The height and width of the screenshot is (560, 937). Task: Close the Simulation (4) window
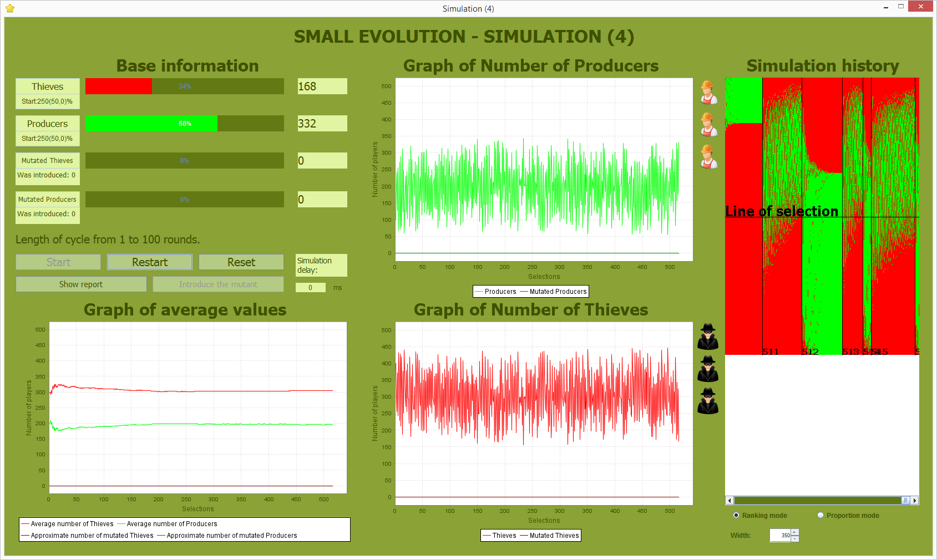921,7
